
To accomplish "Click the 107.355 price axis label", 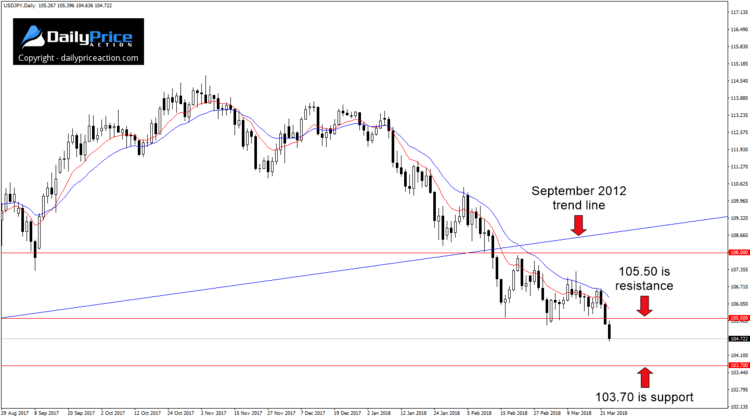I will click(739, 270).
